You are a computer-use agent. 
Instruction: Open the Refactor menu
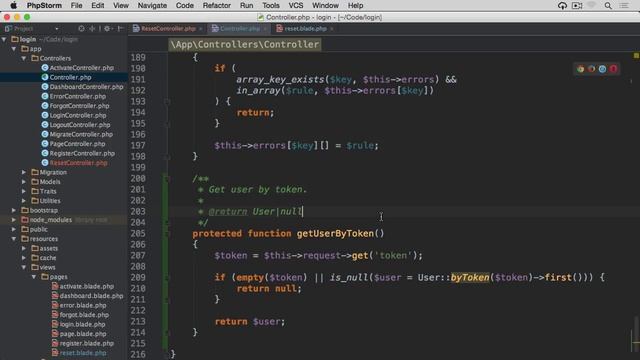click(x=217, y=5)
